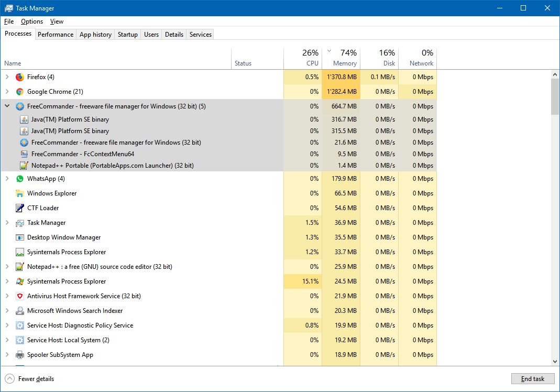This screenshot has height=392, width=560.
Task: Click the Fewer details toggle
Action: point(30,379)
